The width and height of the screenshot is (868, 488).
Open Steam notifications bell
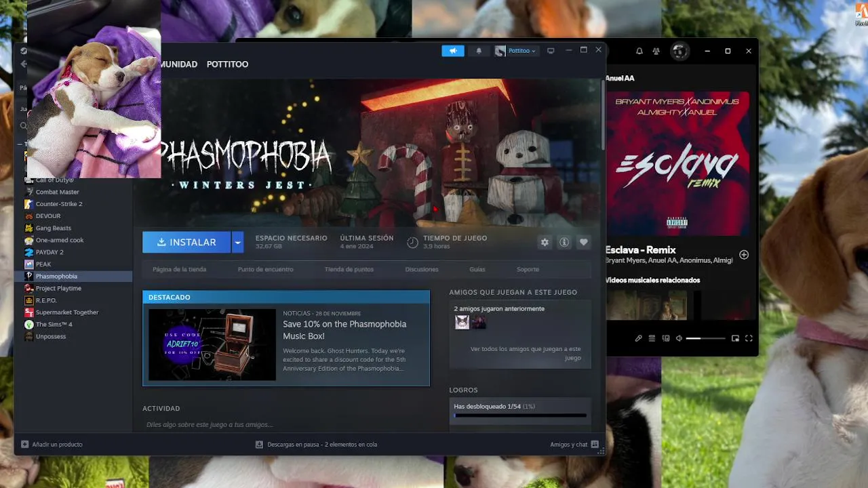479,51
